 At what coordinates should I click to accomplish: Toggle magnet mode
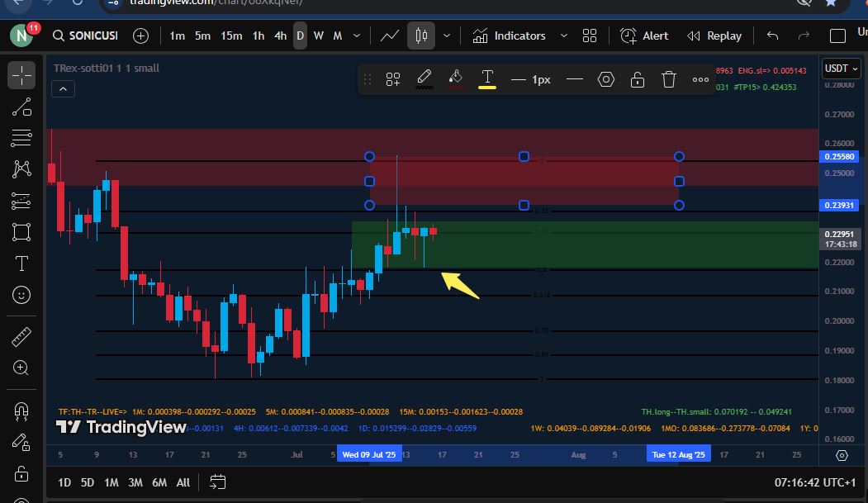click(21, 411)
